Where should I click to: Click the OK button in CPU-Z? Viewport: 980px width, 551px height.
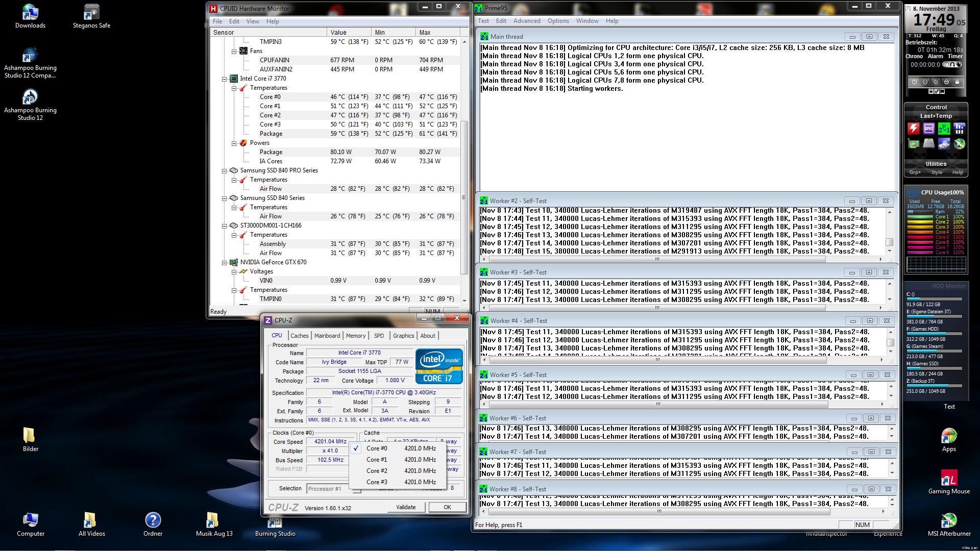pyautogui.click(x=447, y=507)
